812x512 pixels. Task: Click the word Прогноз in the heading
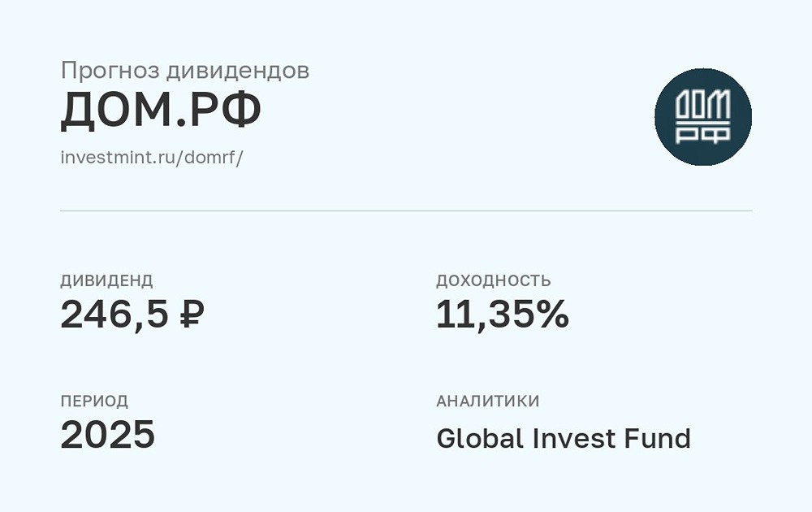(110, 71)
